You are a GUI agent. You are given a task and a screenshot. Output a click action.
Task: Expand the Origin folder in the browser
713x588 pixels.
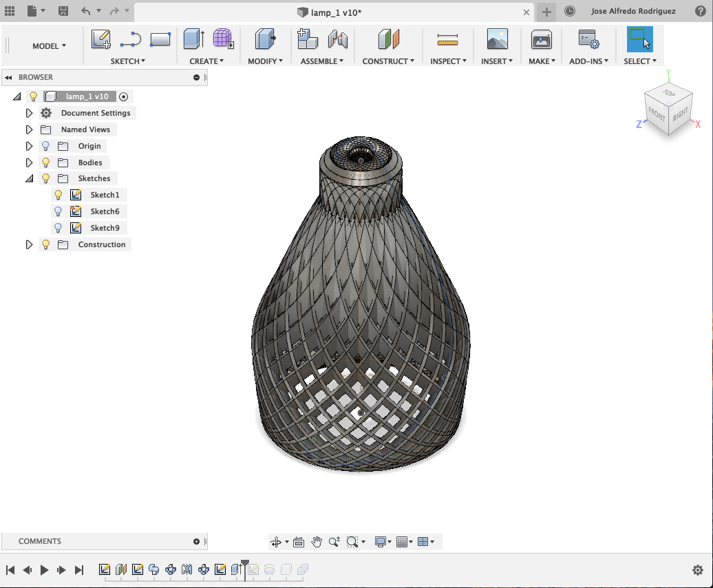pyautogui.click(x=28, y=145)
